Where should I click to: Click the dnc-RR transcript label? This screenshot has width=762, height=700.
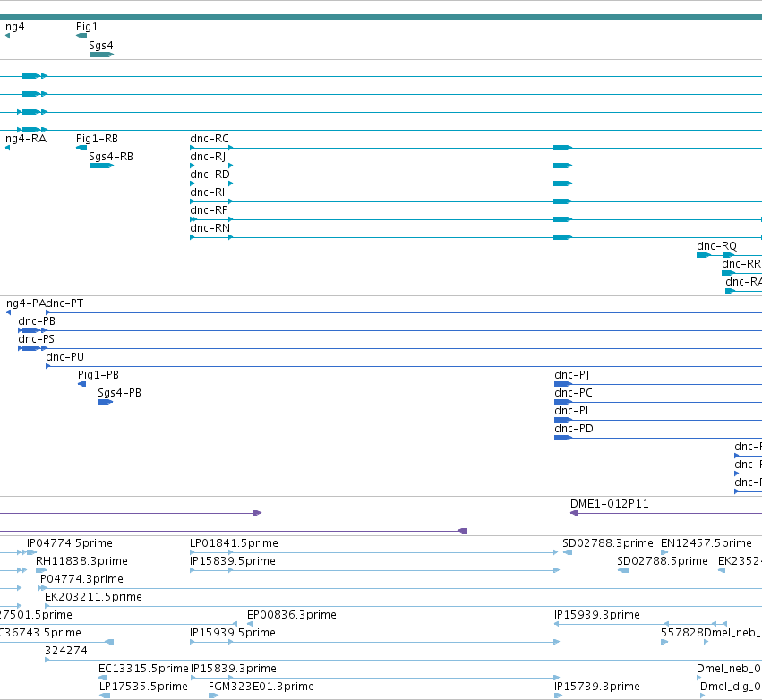pyautogui.click(x=741, y=264)
